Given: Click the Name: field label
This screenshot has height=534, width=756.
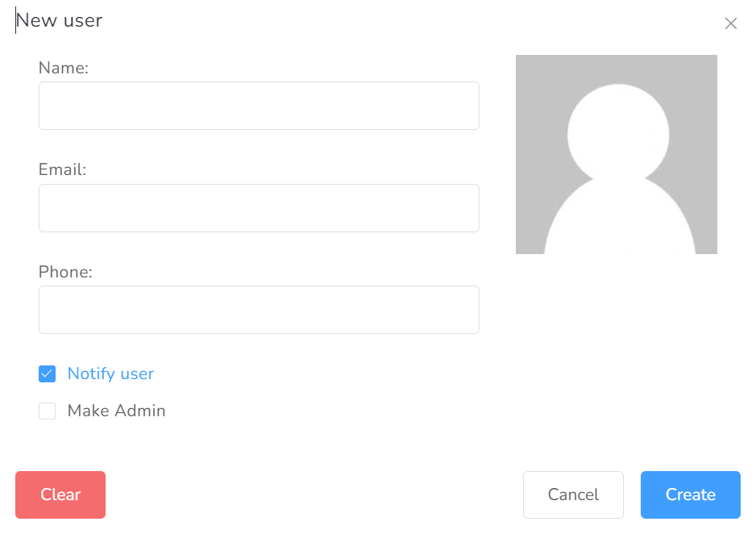Looking at the screenshot, I should click(x=64, y=68).
